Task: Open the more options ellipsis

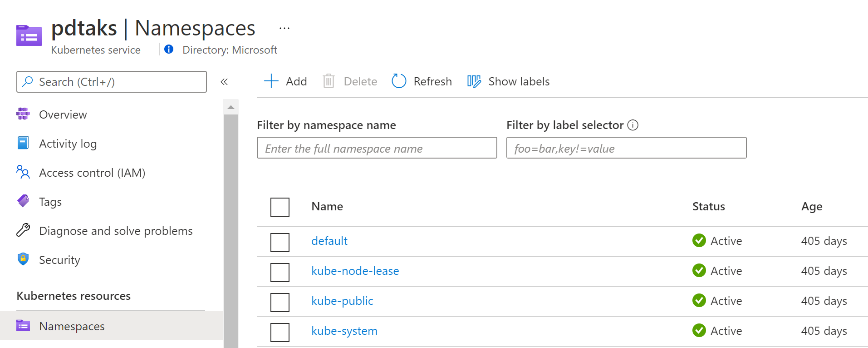Action: pyautogui.click(x=284, y=28)
